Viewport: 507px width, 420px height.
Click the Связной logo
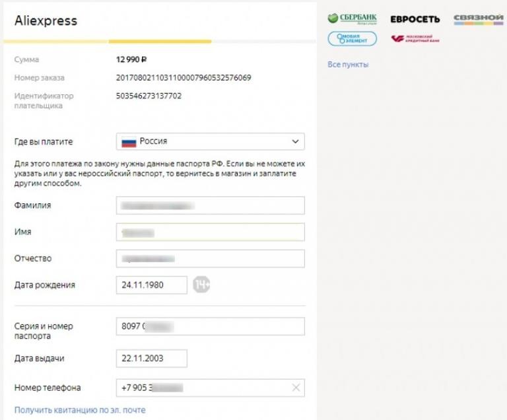[479, 19]
